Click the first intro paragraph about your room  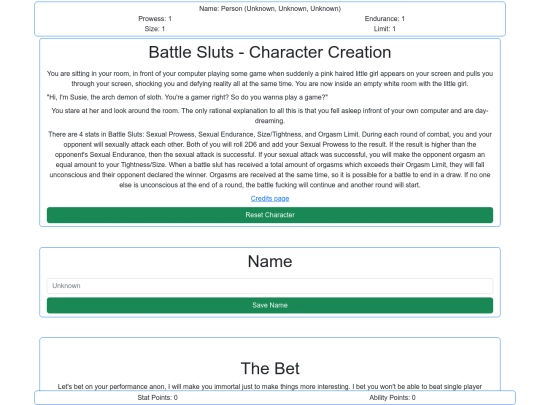click(270, 79)
